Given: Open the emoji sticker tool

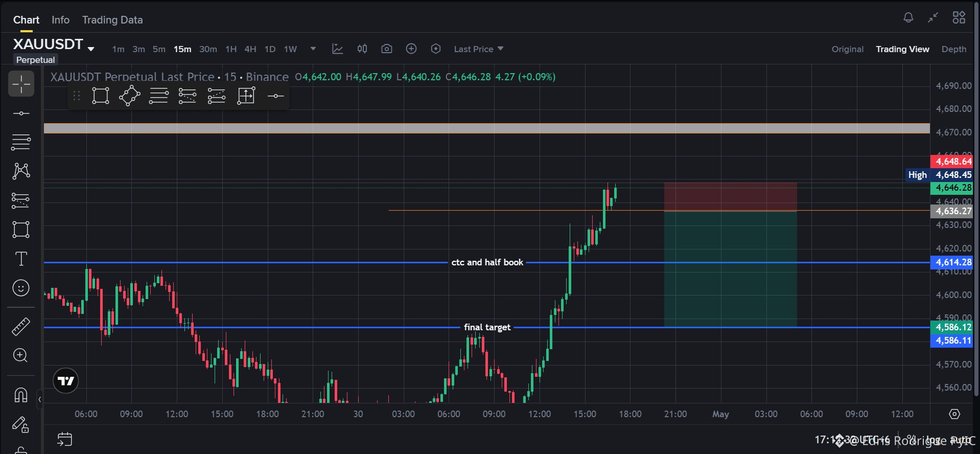Looking at the screenshot, I should click(21, 288).
